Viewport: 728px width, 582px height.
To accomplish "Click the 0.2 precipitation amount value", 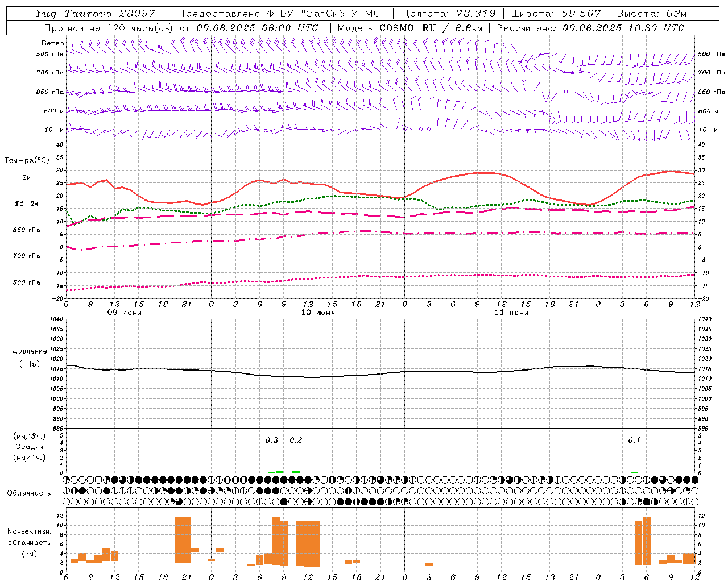I will click(x=296, y=440).
